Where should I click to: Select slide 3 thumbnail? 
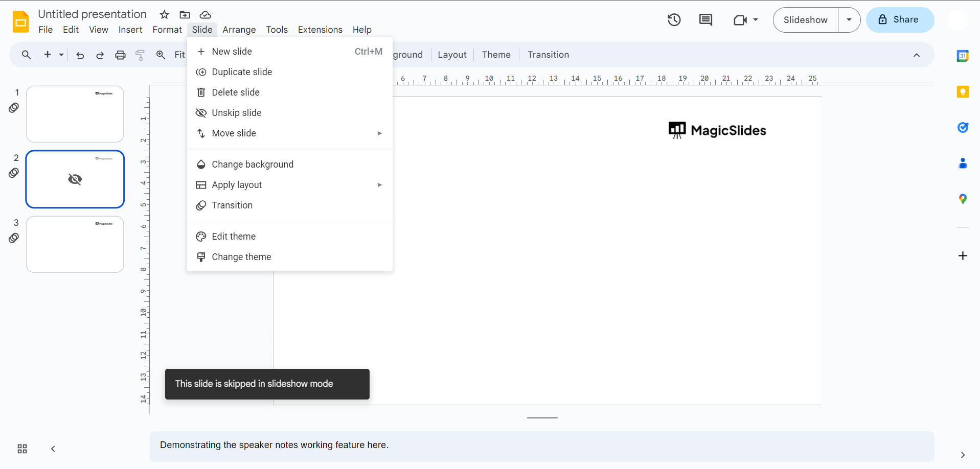pyautogui.click(x=75, y=244)
